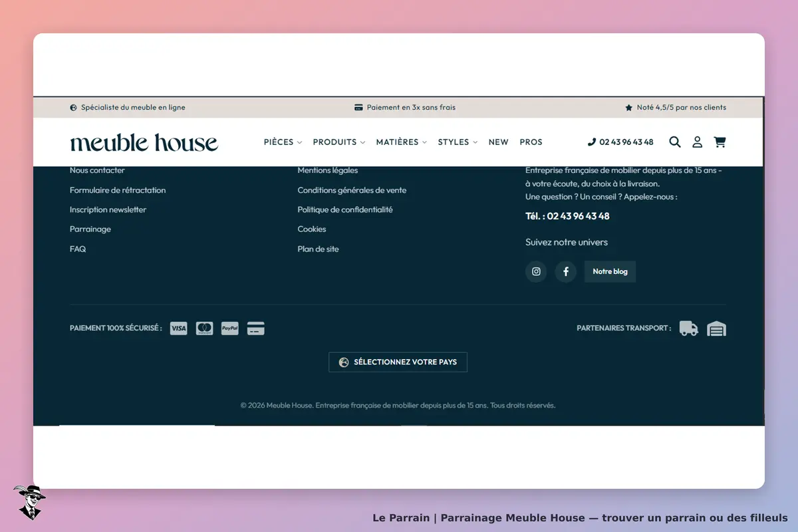Open the Cookies footer link
The image size is (798, 532).
point(312,229)
